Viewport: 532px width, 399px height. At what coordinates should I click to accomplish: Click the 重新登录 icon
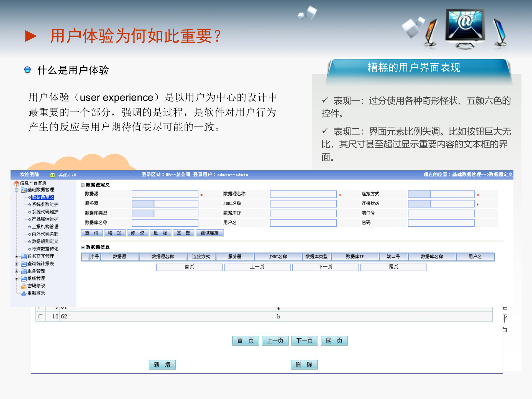click(x=24, y=293)
